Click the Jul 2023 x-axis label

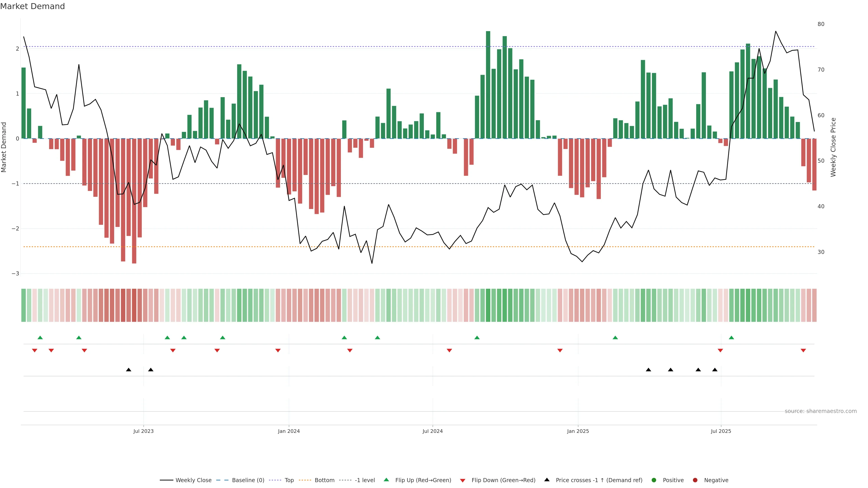click(x=143, y=431)
